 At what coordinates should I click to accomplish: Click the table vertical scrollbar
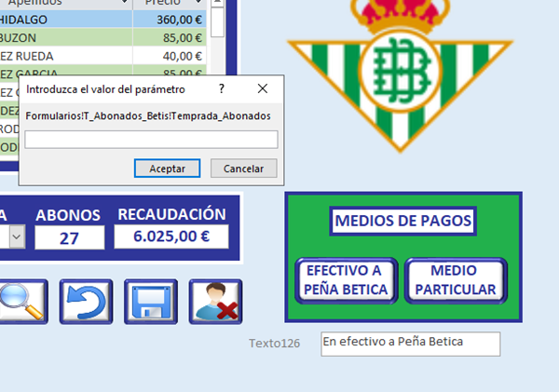(x=217, y=35)
